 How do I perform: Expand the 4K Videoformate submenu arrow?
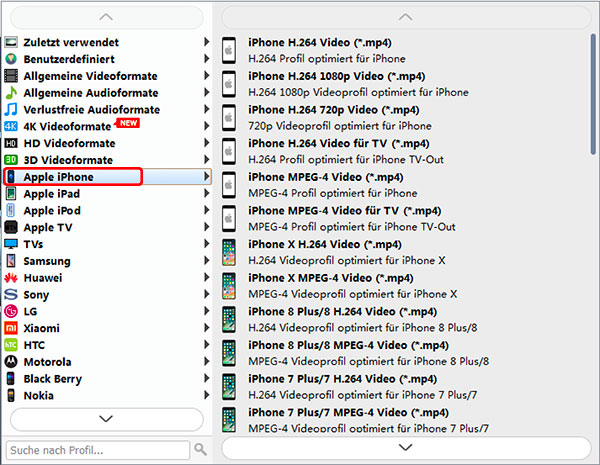[x=207, y=126]
